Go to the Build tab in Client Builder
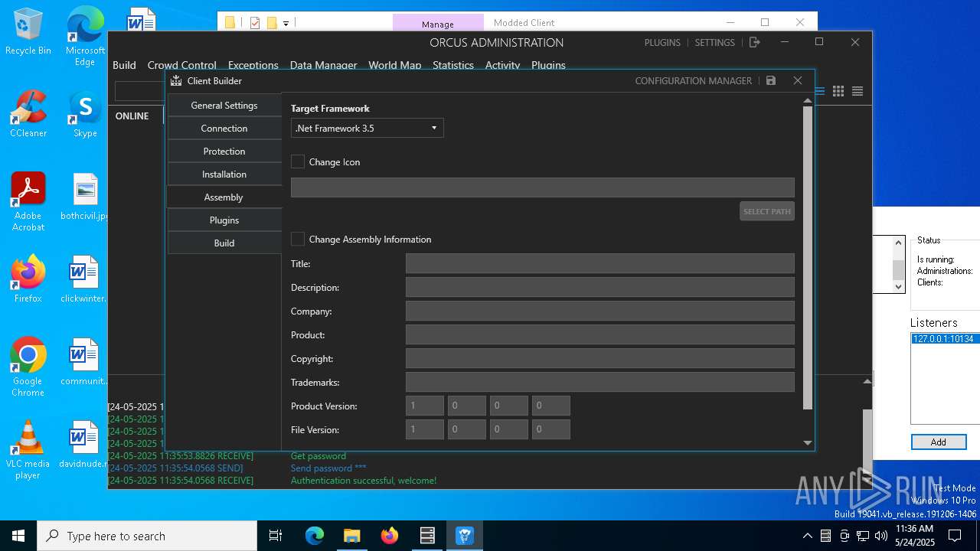The image size is (980, 551). [x=224, y=243]
